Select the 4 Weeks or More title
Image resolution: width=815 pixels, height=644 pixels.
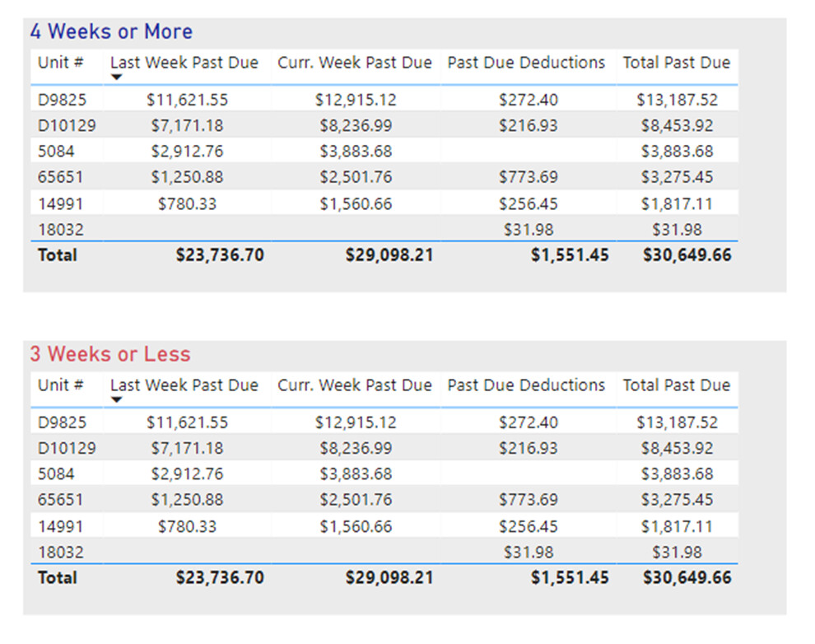pyautogui.click(x=111, y=32)
